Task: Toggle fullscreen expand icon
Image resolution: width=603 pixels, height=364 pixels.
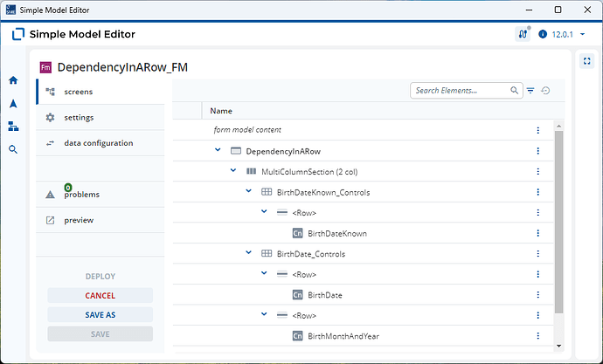Action: pyautogui.click(x=587, y=61)
